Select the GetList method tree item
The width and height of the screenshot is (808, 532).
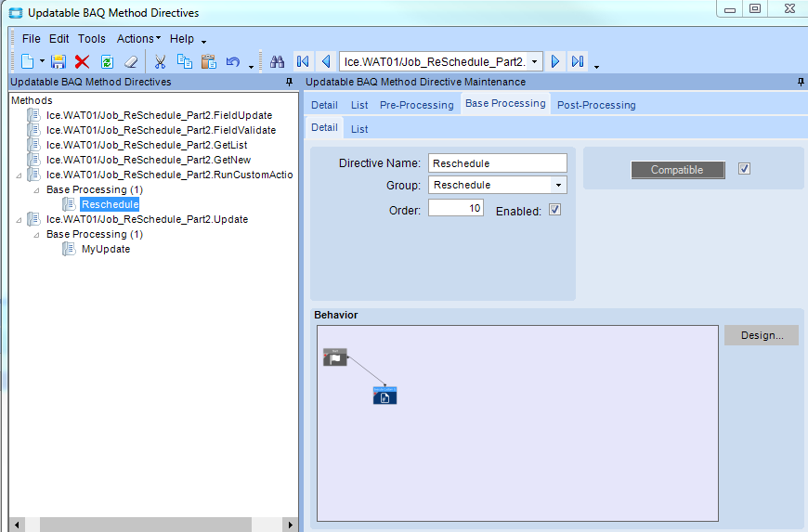pyautogui.click(x=147, y=145)
